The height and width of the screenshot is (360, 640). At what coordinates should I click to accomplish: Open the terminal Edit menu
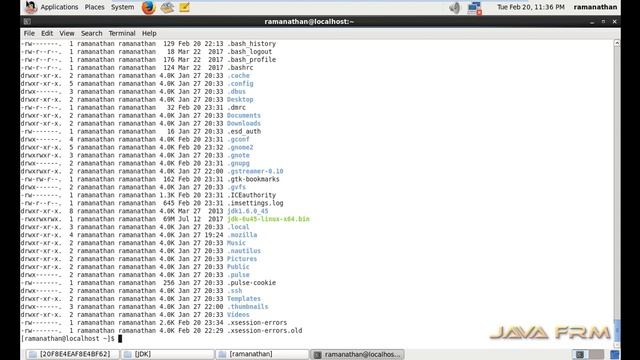coord(47,33)
